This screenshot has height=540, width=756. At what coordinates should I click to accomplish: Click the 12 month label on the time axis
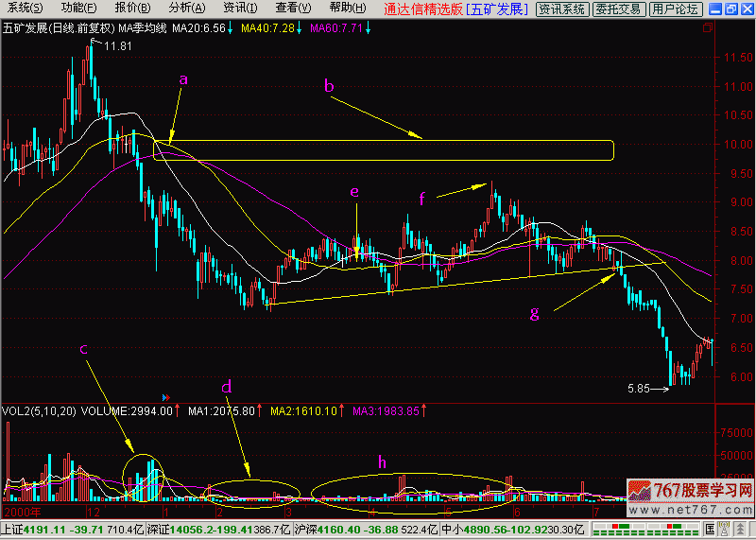pyautogui.click(x=93, y=511)
